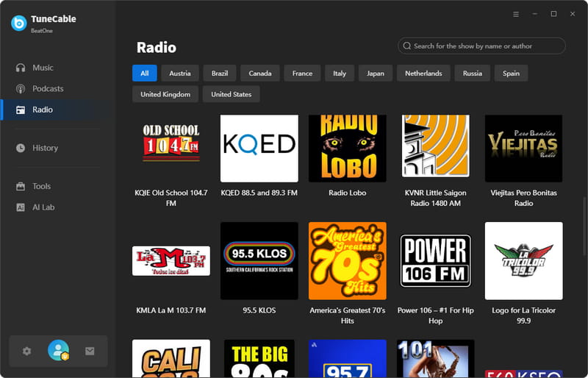The height and width of the screenshot is (378, 588).
Task: Open the user account avatar
Action: [x=59, y=350]
